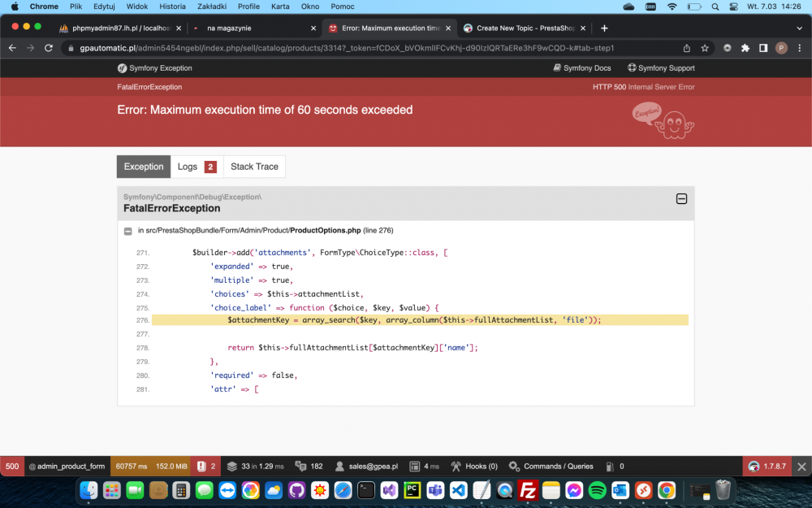Open the Wi-Fi status menu
This screenshot has height=508, width=812.
(x=672, y=7)
